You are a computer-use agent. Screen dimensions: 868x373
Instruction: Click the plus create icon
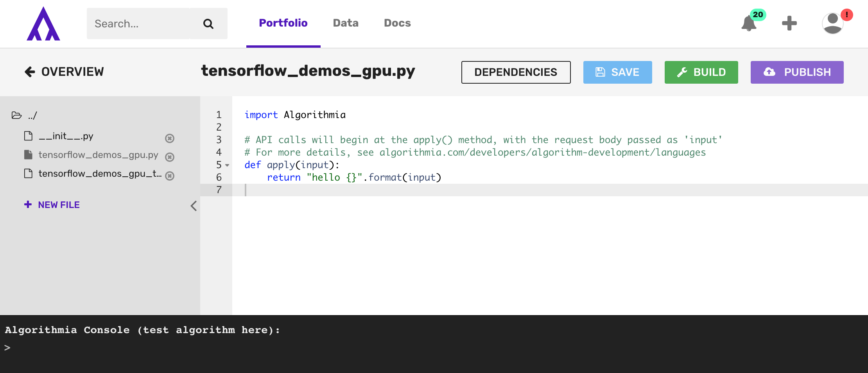789,23
